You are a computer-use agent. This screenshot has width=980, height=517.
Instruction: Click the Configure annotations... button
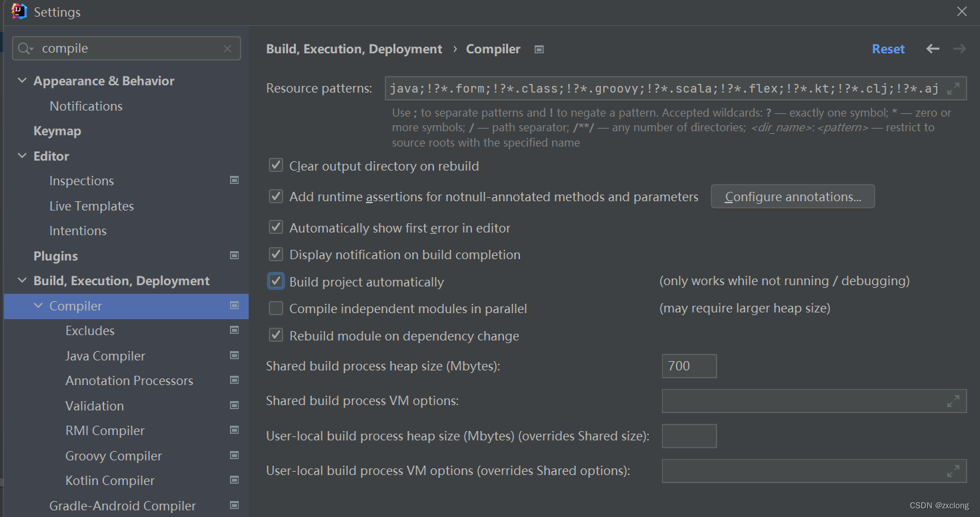coord(793,197)
